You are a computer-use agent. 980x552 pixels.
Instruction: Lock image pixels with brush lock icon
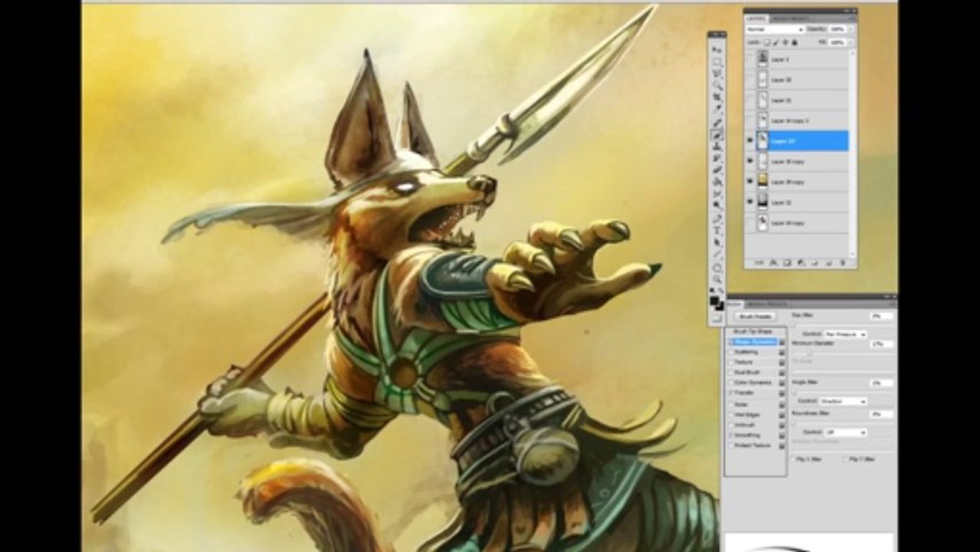(776, 42)
